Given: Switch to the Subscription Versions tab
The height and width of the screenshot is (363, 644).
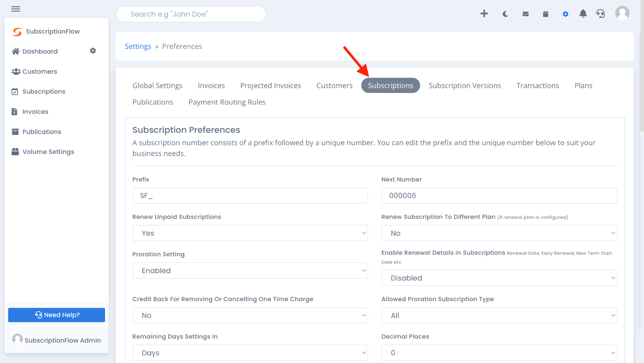Looking at the screenshot, I should click(465, 86).
